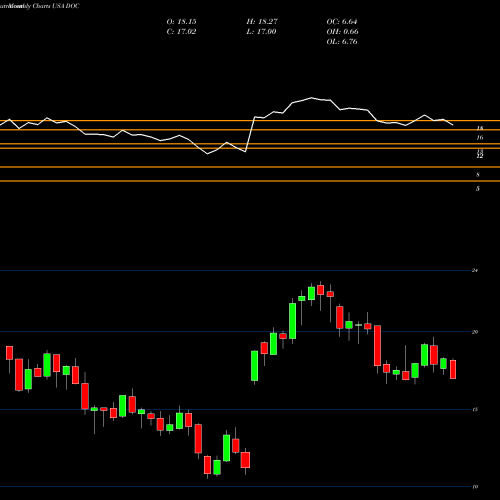Image resolution: width=500 pixels, height=500 pixels.
Task: Click the 'OL: 6.76' reading
Action: point(342,42)
